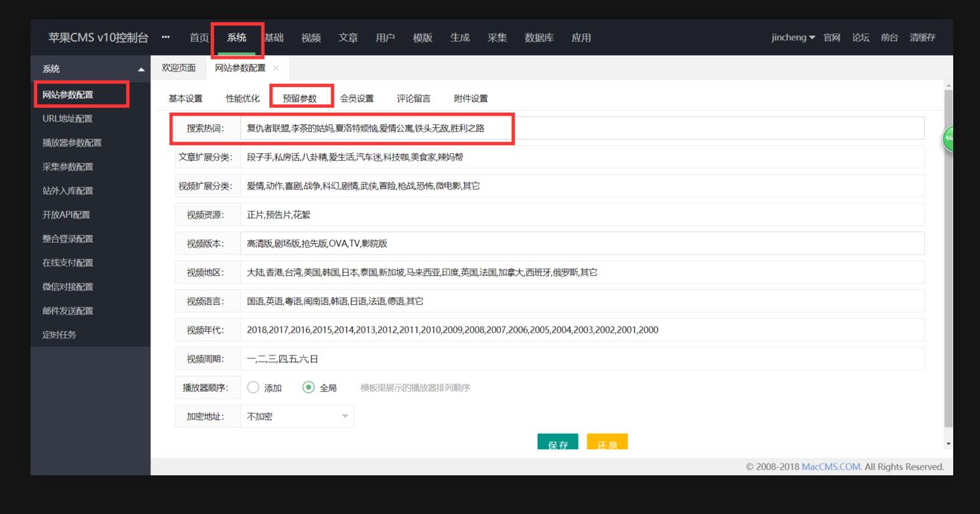This screenshot has width=980, height=514.
Task: Click the green circular badge at right edge
Action: pos(948,138)
